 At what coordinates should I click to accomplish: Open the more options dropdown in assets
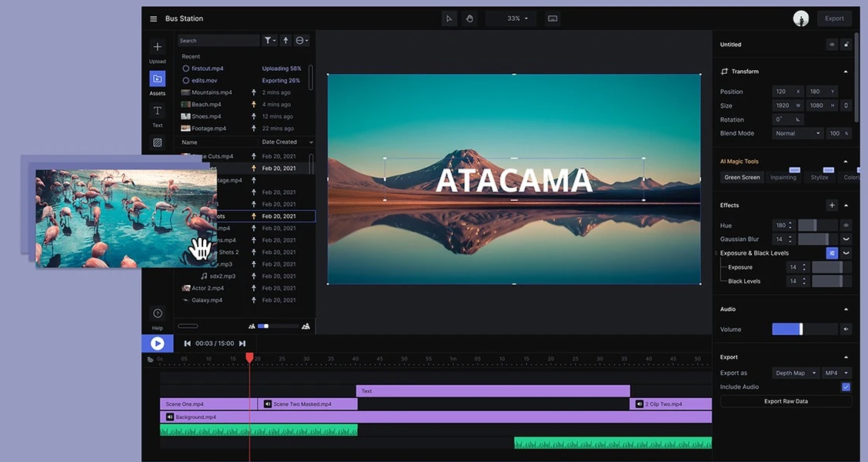(x=302, y=41)
